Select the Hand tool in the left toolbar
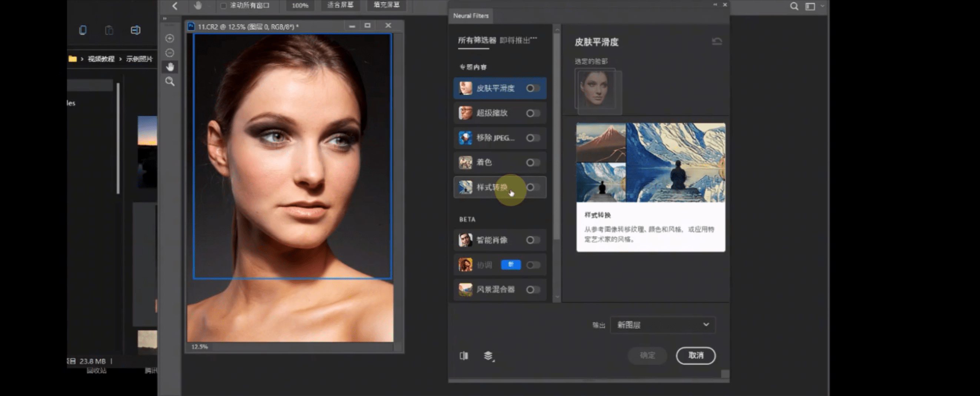 (170, 67)
